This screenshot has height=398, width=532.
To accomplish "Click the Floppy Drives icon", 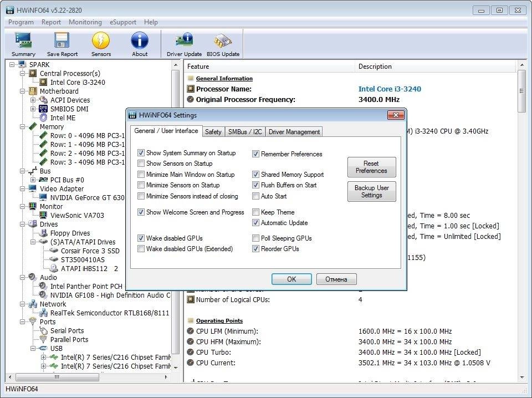I will [x=43, y=233].
